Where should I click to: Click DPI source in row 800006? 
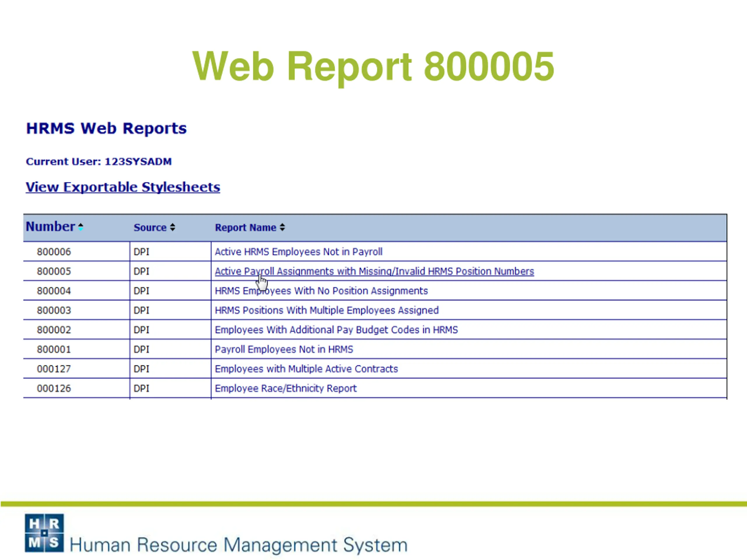pos(142,252)
